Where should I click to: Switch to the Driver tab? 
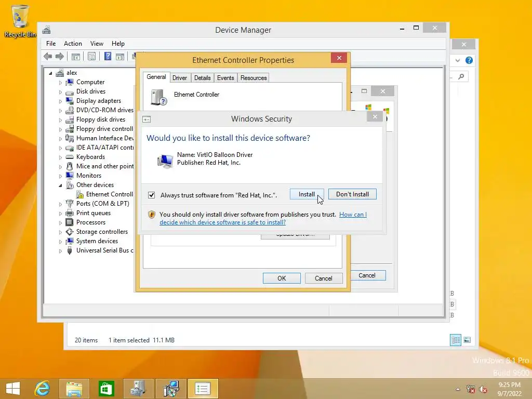coord(179,78)
